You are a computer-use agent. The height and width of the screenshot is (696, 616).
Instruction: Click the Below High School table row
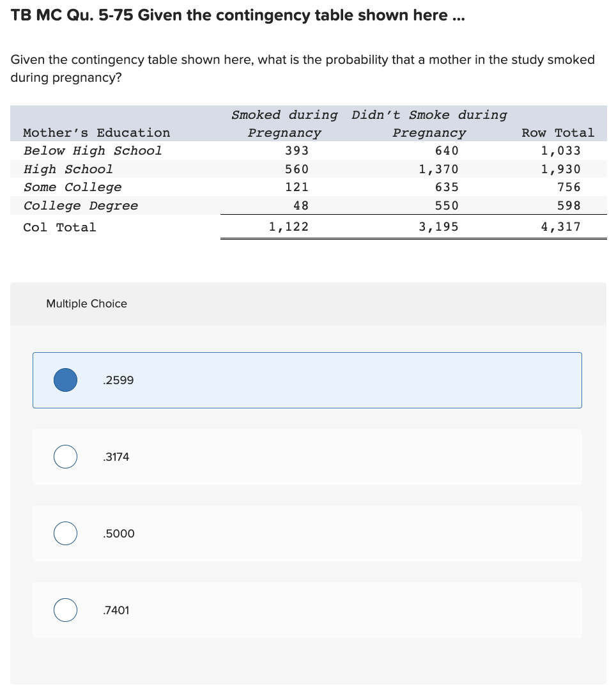pos(92,151)
